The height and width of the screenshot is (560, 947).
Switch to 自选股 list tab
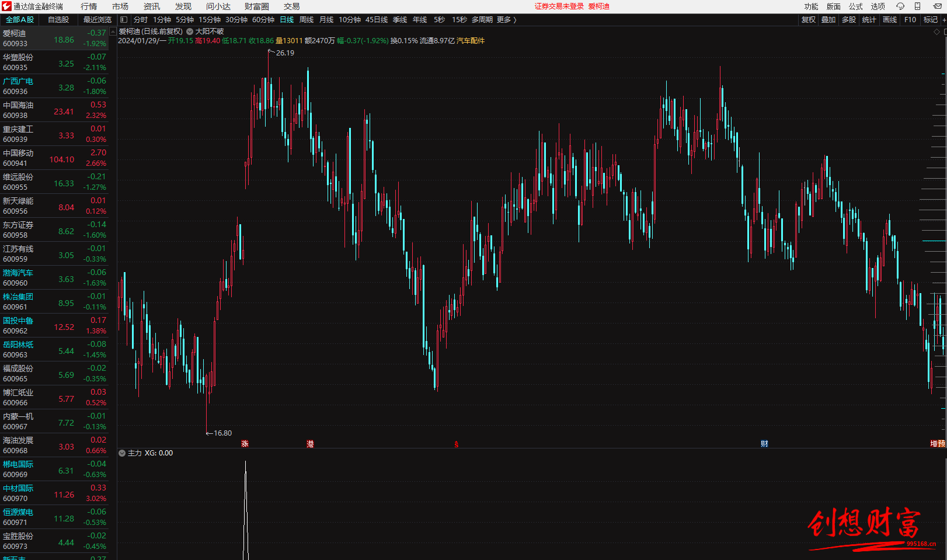click(58, 20)
